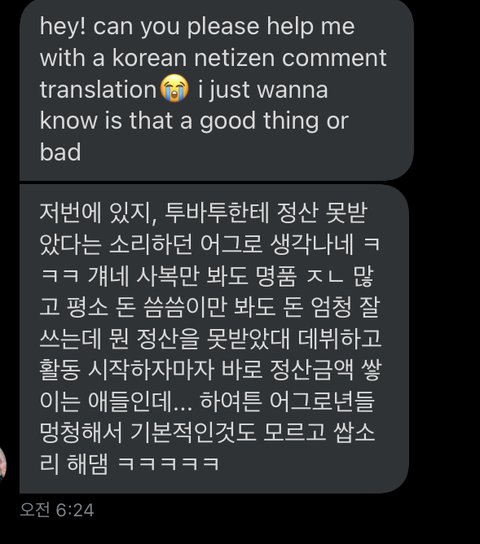Click the word bad ending the first message
The image size is (480, 544).
[x=60, y=152]
